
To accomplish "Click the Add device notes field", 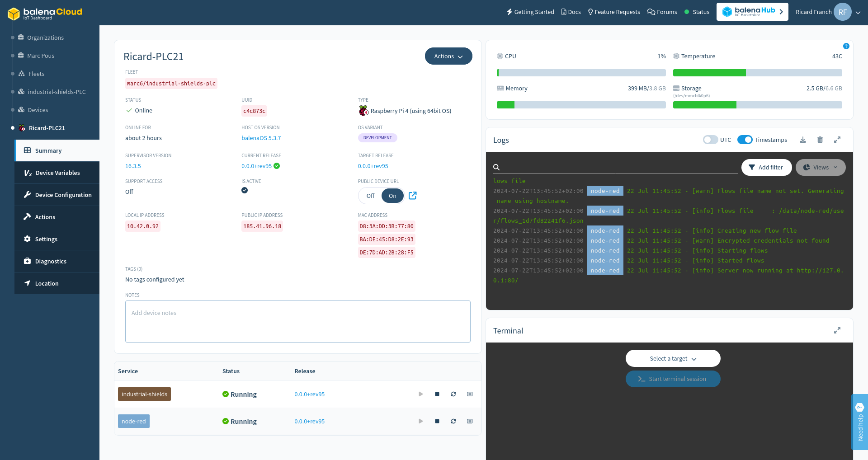I will point(298,321).
